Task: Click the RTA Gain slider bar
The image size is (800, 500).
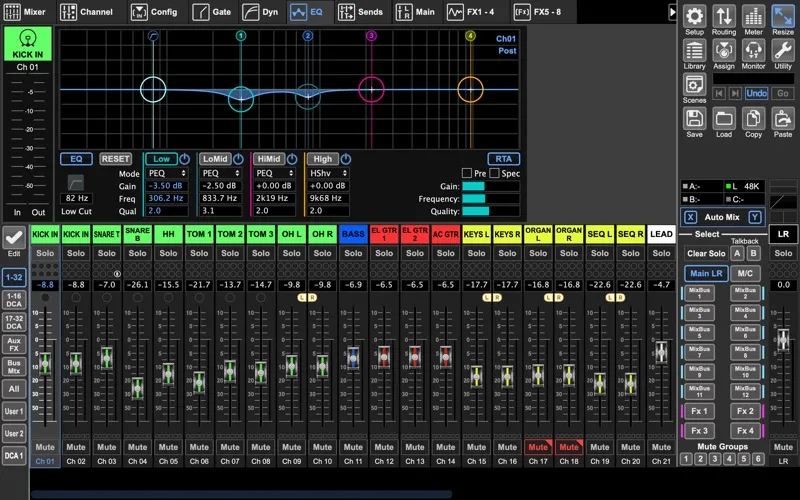Action: [x=491, y=186]
